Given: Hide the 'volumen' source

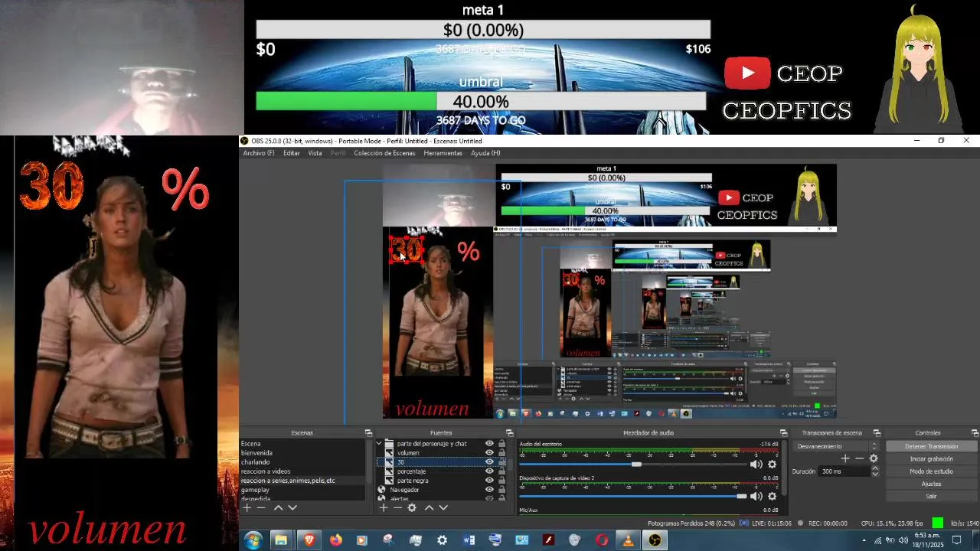Looking at the screenshot, I should click(x=489, y=453).
